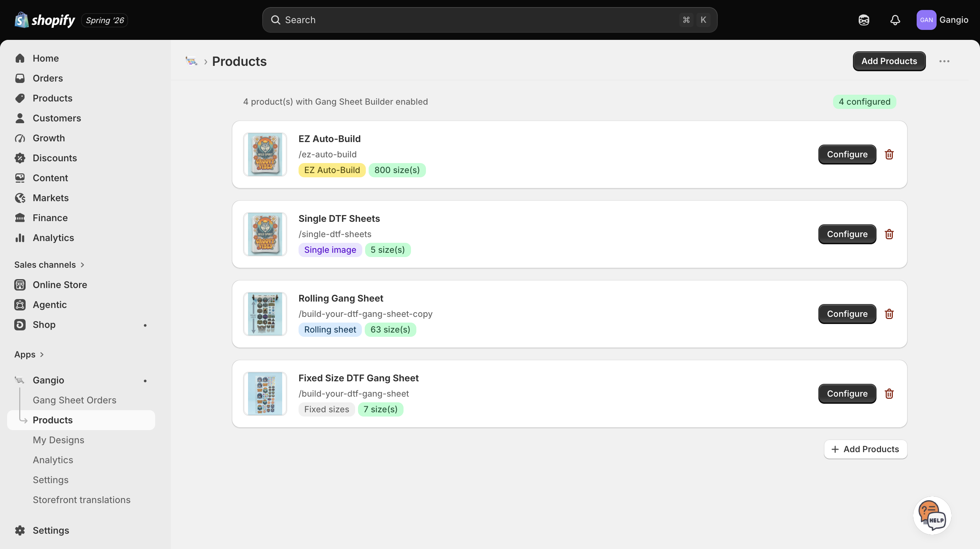The image size is (980, 549).
Task: Click the Customers person icon
Action: click(x=20, y=118)
